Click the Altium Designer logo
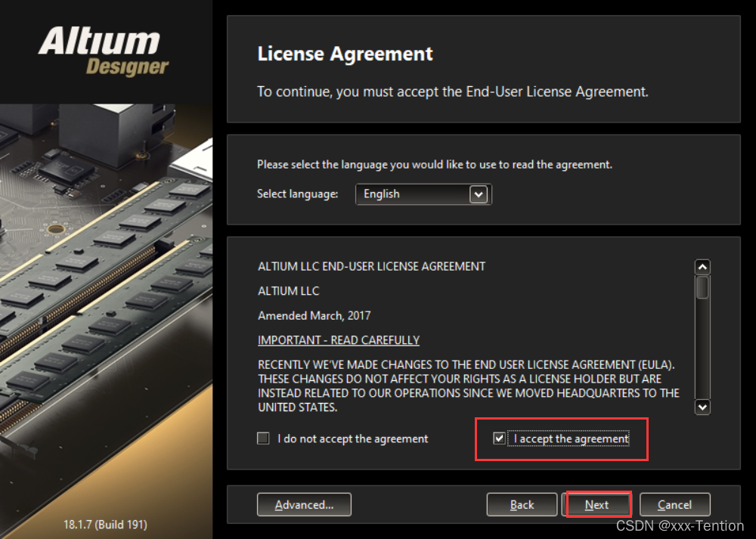 tap(103, 51)
